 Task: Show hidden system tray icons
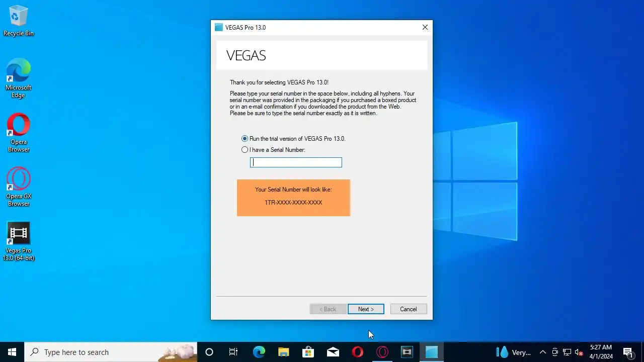[543, 352]
